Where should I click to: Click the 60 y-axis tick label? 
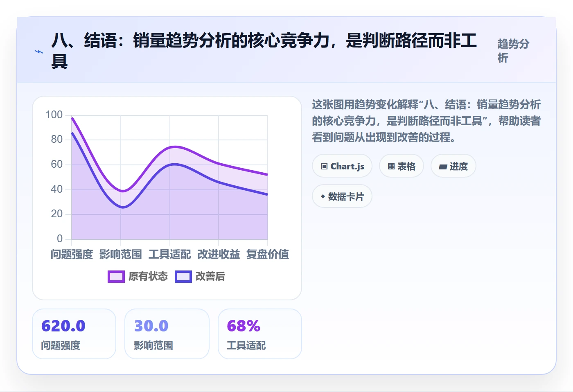57,164
